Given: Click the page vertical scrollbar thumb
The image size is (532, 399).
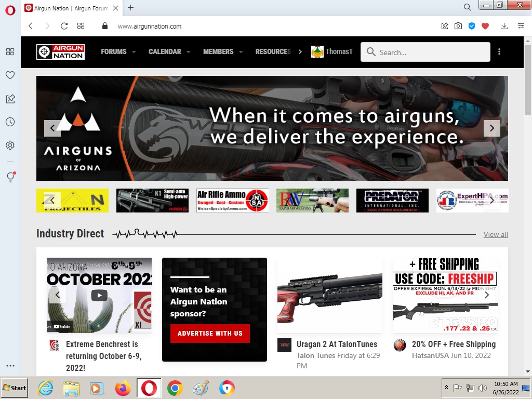Looking at the screenshot, I should pos(528,79).
